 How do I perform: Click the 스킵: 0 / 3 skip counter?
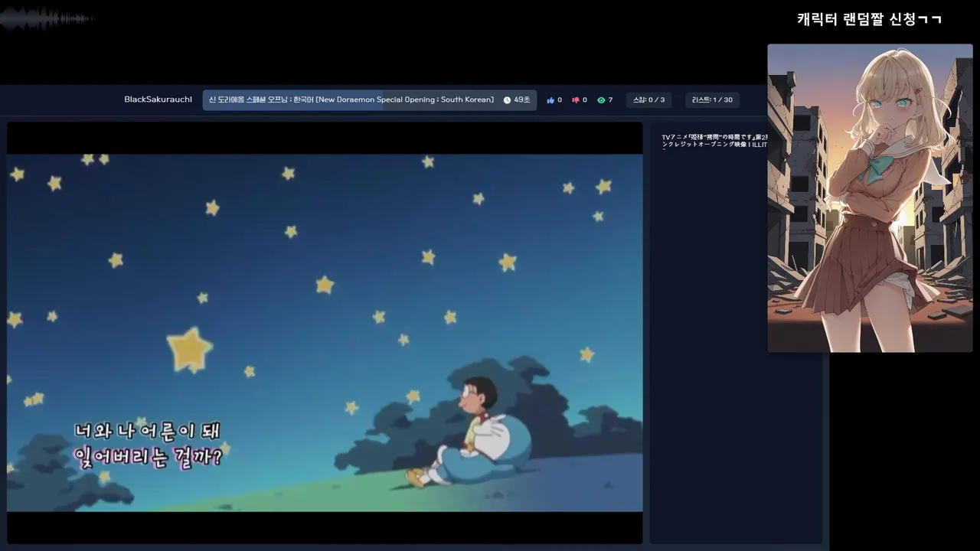648,100
